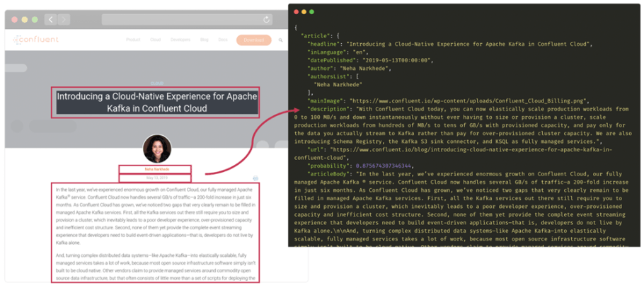Click the article headline text
644x288 pixels.
tap(157, 103)
